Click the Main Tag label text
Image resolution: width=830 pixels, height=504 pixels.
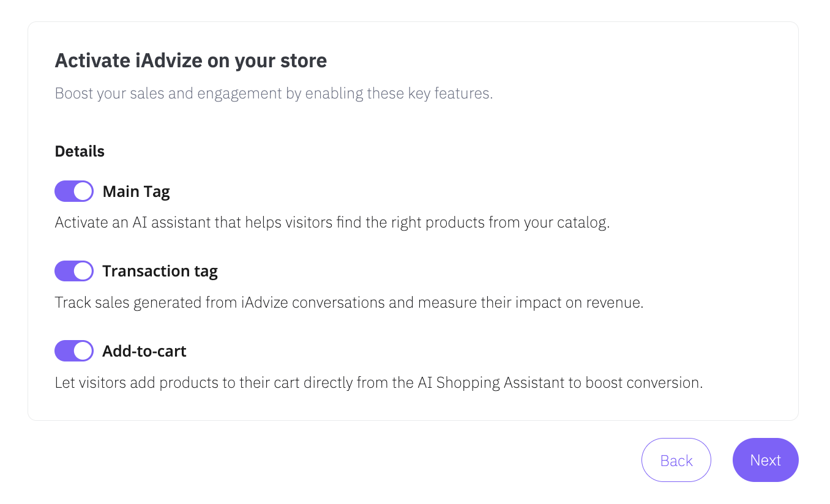[x=136, y=191]
